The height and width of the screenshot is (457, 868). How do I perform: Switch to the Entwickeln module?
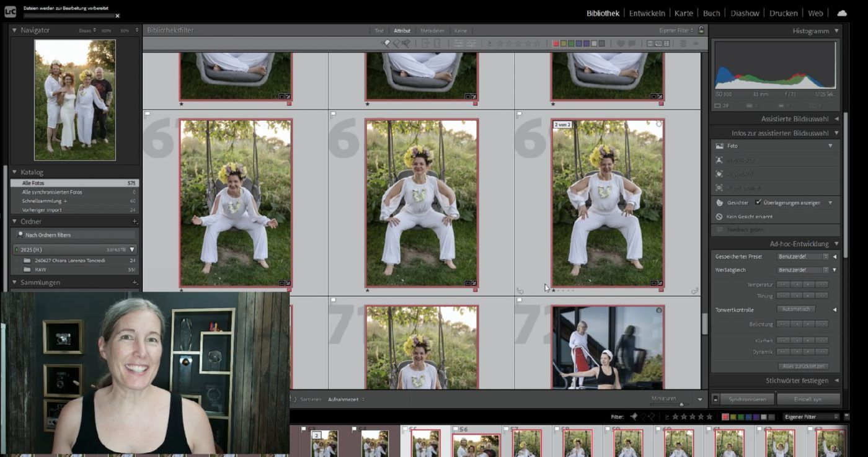point(647,13)
